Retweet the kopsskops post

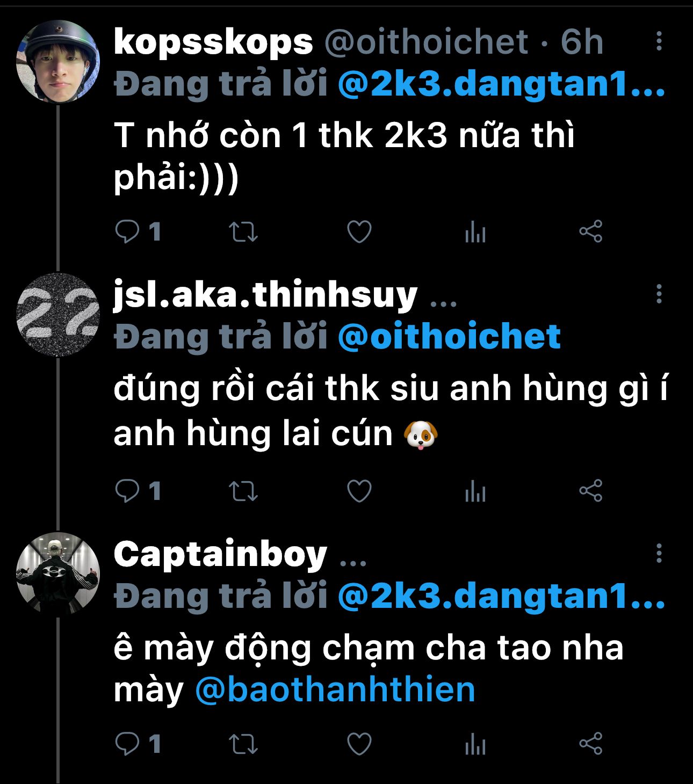click(x=243, y=232)
